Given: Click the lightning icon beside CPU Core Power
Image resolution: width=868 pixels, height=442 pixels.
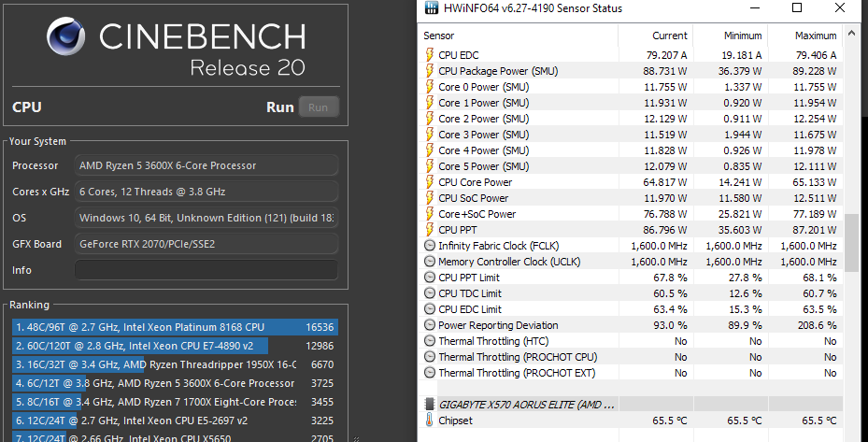Looking at the screenshot, I should (x=430, y=182).
